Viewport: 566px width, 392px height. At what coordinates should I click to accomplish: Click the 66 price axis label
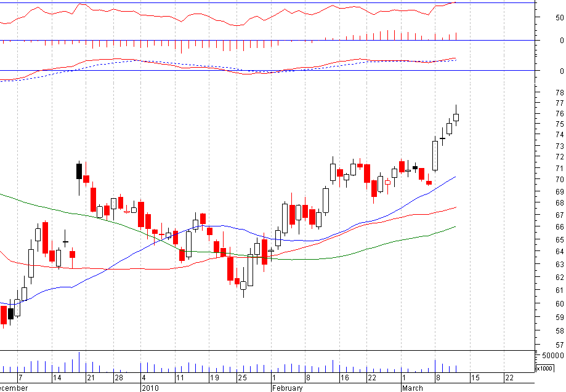pyautogui.click(x=559, y=227)
